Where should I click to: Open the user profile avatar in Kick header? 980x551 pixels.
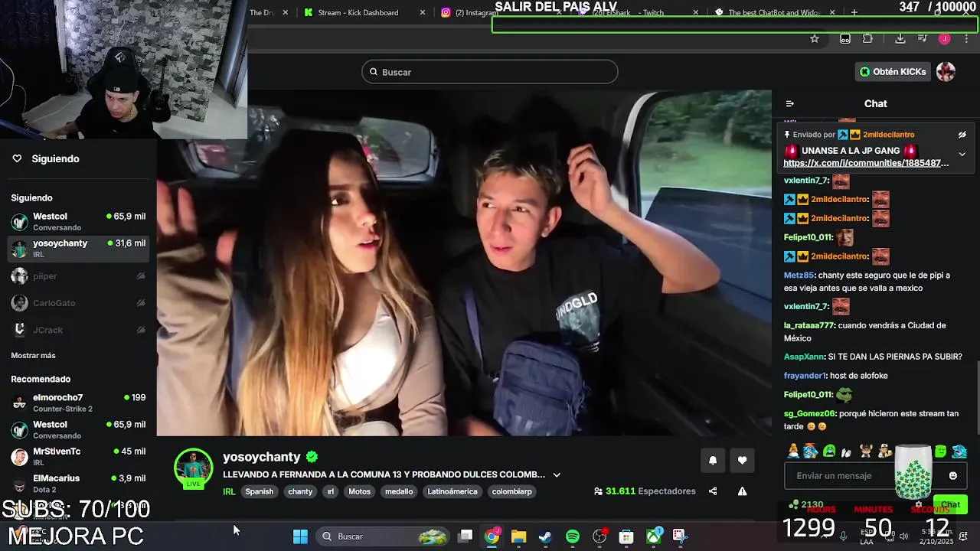[x=946, y=72]
